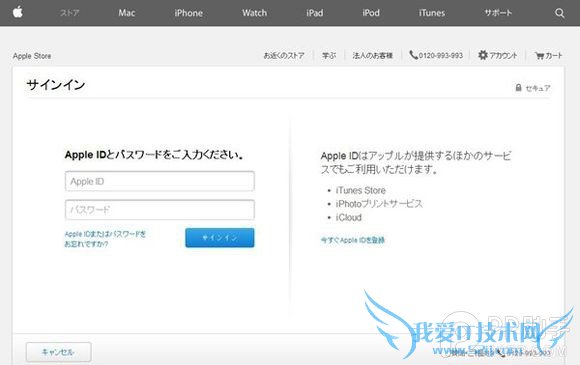Click the iCloud list item
The image size is (580, 365).
[x=348, y=217]
